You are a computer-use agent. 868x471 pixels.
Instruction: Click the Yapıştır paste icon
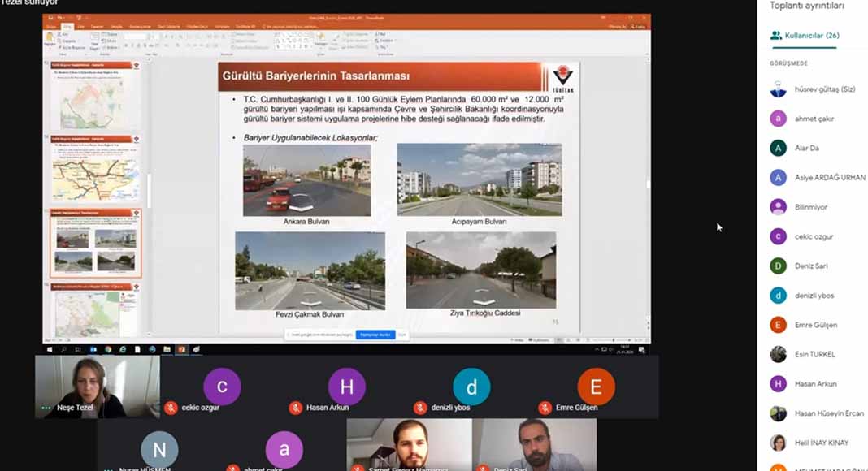50,39
